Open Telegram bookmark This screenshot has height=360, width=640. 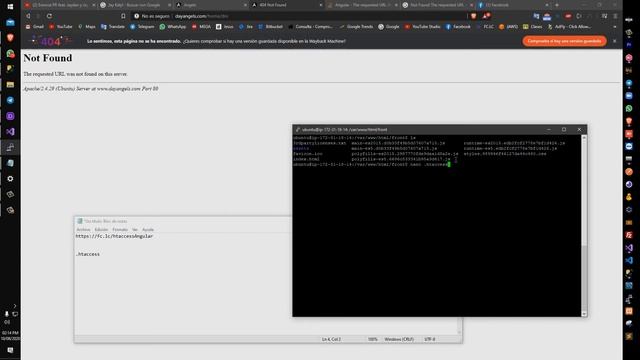[142, 27]
